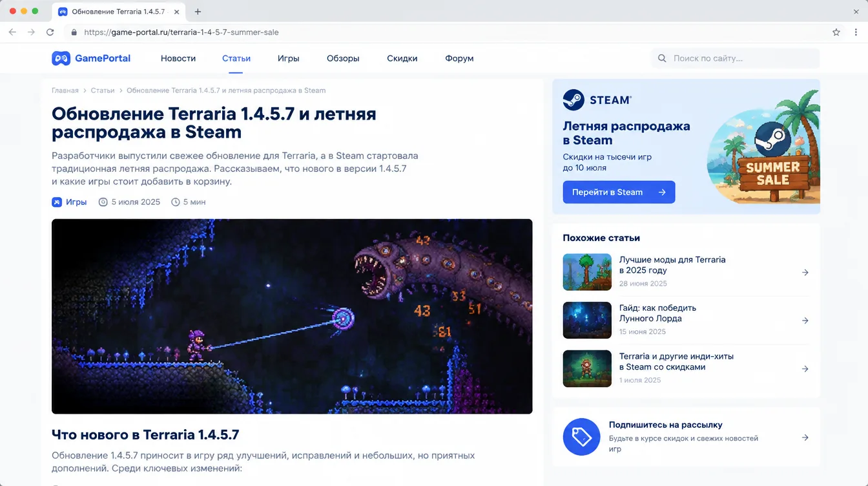The width and height of the screenshot is (868, 486).
Task: Click the Лунного Лорда guide thumbnail
Action: click(x=587, y=321)
